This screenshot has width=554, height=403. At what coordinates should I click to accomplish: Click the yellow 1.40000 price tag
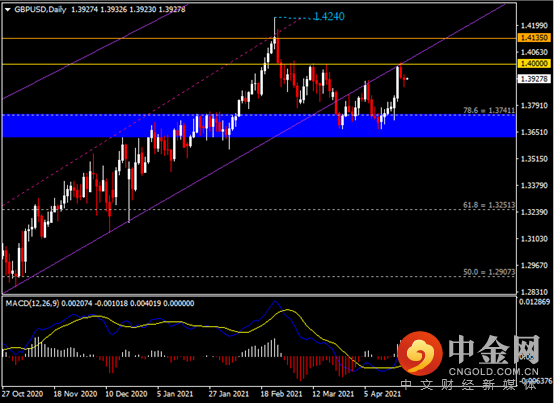tap(534, 64)
